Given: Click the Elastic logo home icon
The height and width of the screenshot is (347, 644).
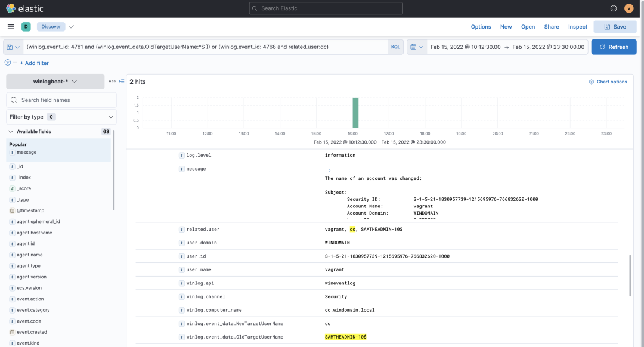Looking at the screenshot, I should click(x=11, y=8).
